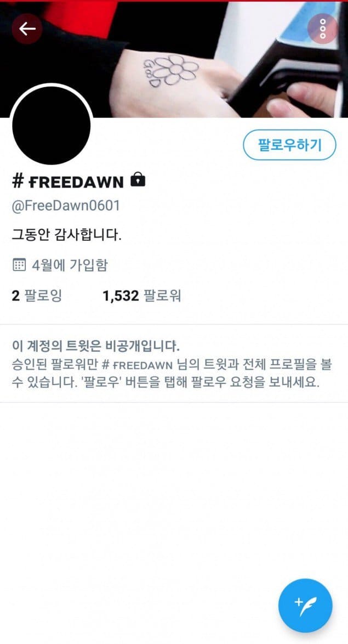
Task: Open the 2 팔로잉 following list
Action: pos(37,295)
